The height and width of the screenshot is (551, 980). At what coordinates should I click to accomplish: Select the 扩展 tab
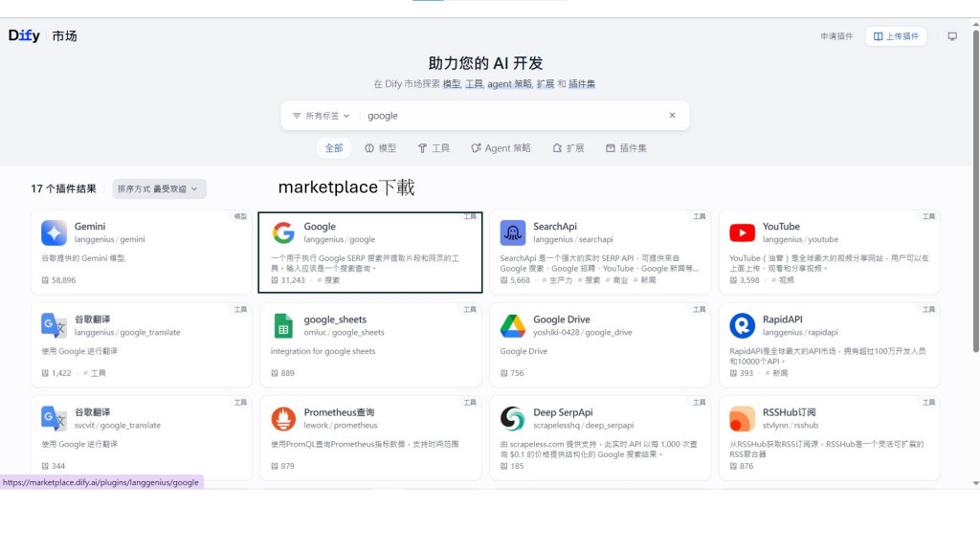[x=568, y=148]
